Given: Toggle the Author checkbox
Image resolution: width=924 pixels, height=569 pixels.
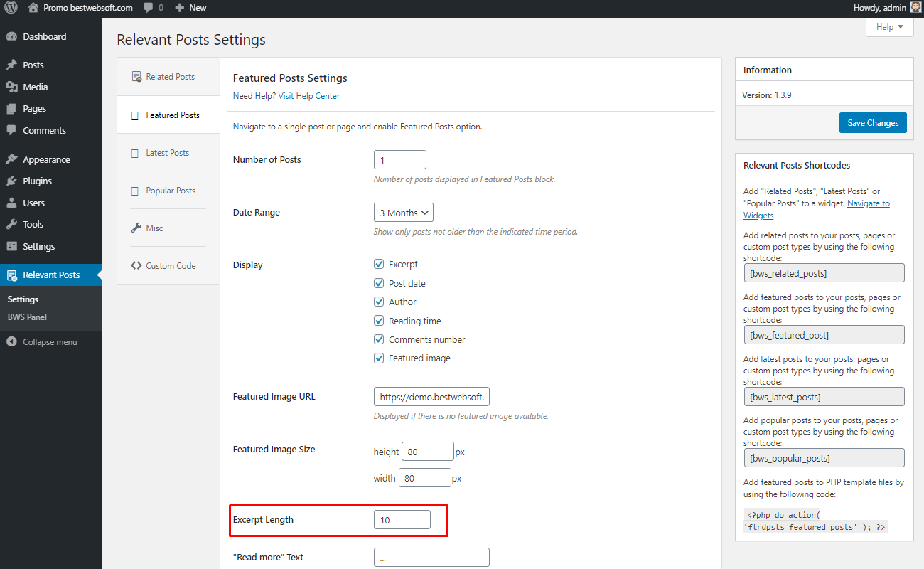Looking at the screenshot, I should (379, 302).
